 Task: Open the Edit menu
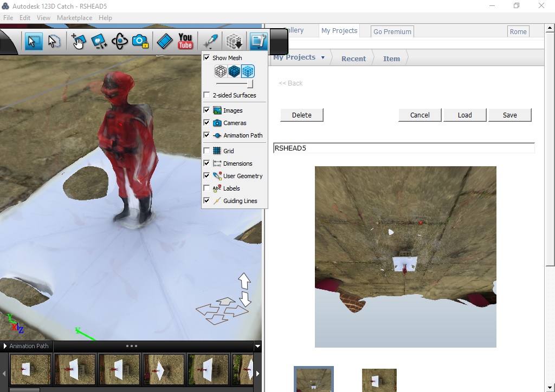click(x=25, y=18)
